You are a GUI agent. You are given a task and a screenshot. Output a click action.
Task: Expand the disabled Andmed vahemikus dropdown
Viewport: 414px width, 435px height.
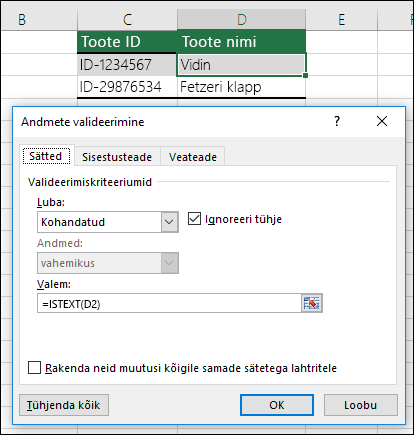click(108, 263)
